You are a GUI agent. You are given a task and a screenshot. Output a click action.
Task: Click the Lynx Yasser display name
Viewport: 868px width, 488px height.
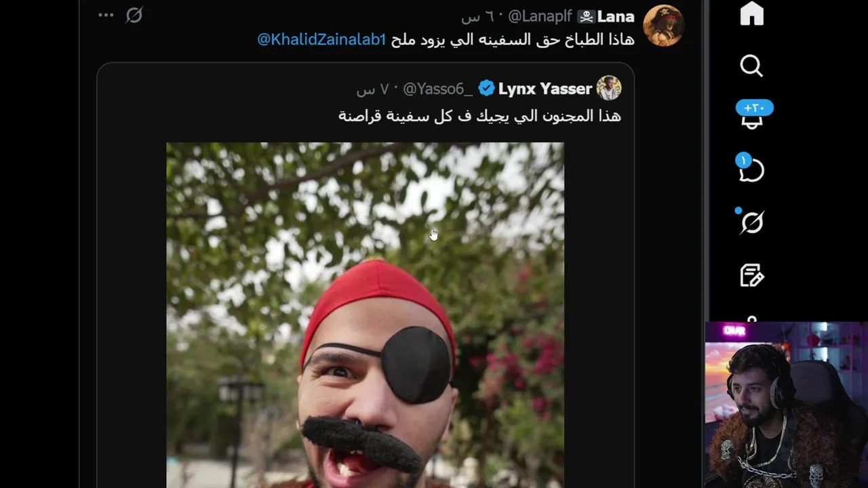point(545,89)
